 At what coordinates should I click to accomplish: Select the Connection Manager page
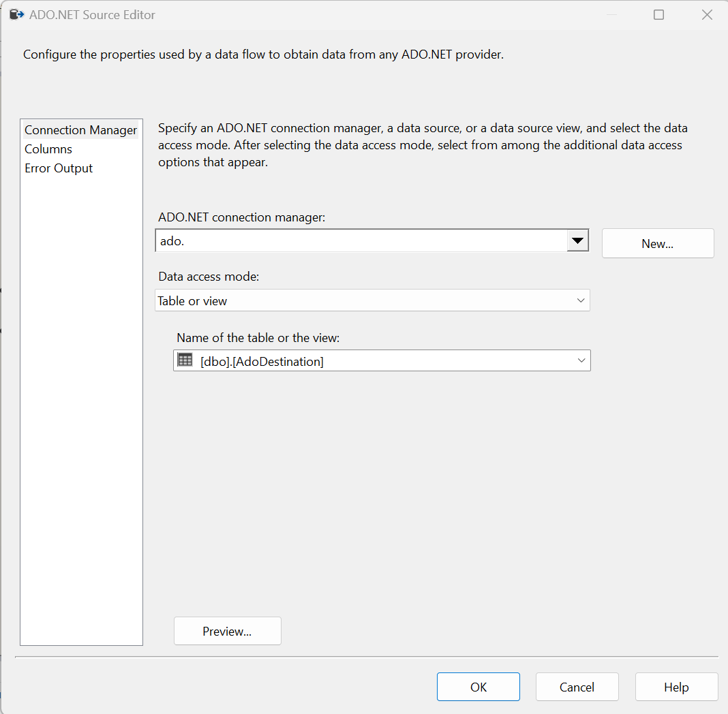click(80, 129)
